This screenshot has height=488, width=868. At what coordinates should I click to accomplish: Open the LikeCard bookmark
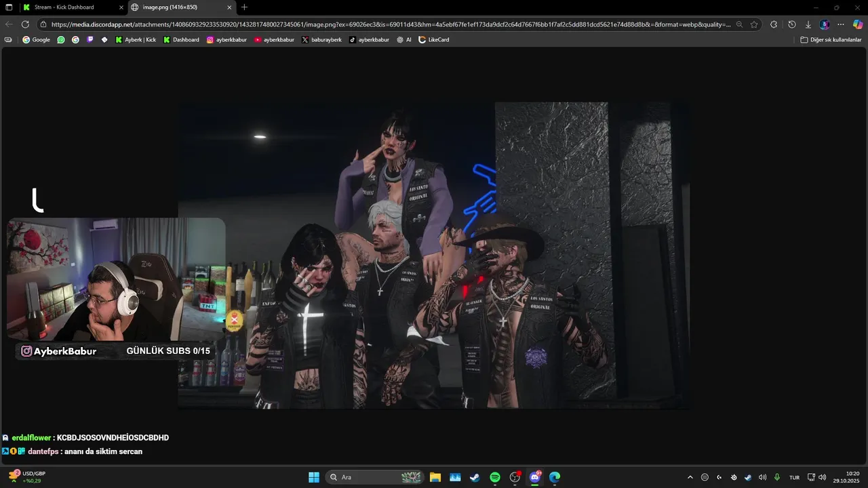(434, 40)
